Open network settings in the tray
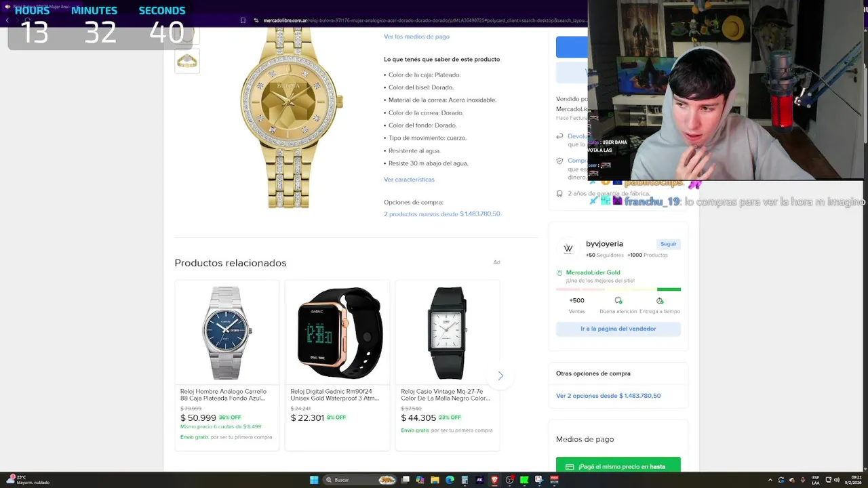The image size is (868, 488). pyautogui.click(x=829, y=480)
